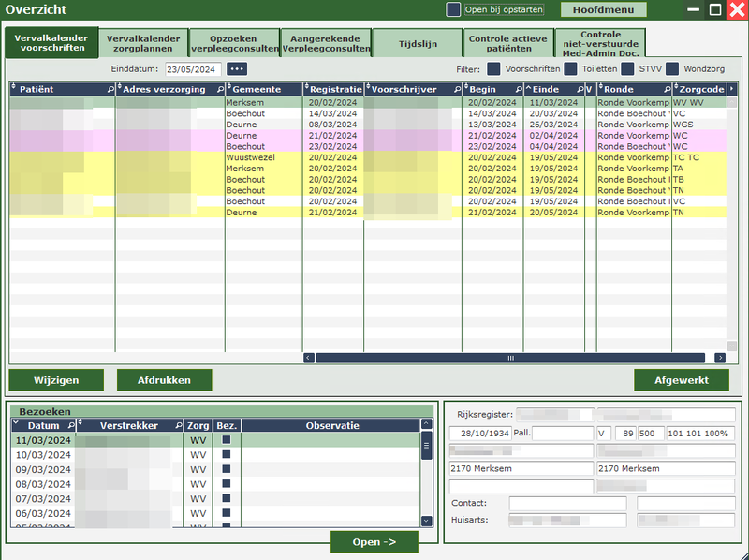This screenshot has width=749, height=560.
Task: Click the search icon in Gemeente column header
Action: (296, 89)
